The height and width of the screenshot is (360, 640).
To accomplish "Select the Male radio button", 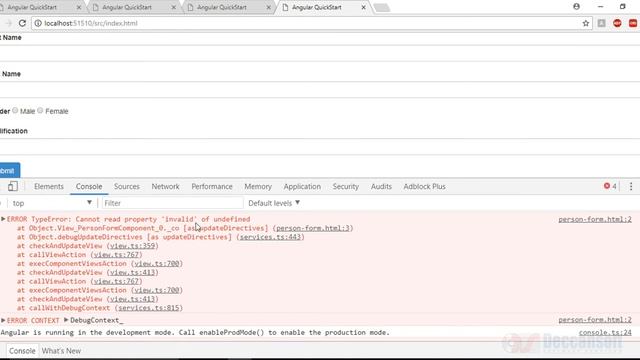I will (x=15, y=111).
